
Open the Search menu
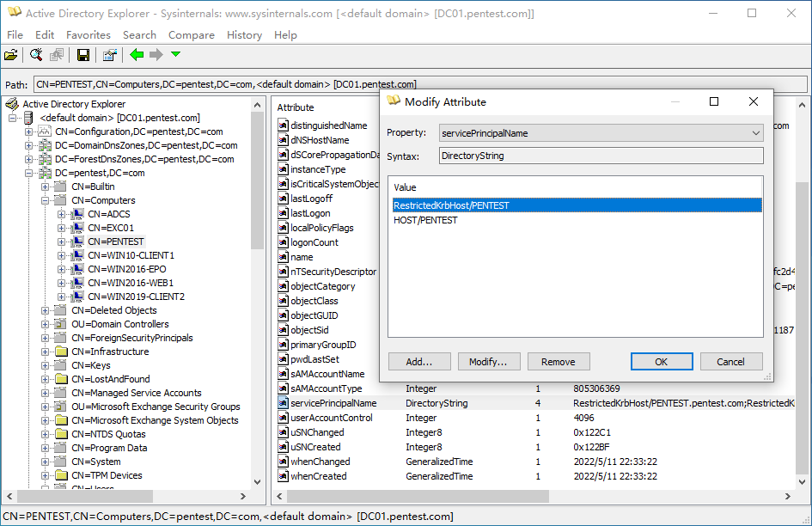pos(139,34)
